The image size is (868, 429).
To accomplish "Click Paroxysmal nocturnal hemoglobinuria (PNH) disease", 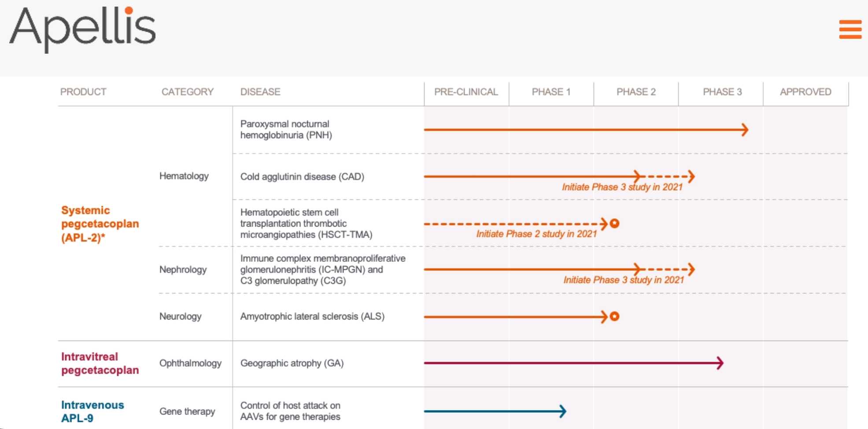I will coord(286,130).
